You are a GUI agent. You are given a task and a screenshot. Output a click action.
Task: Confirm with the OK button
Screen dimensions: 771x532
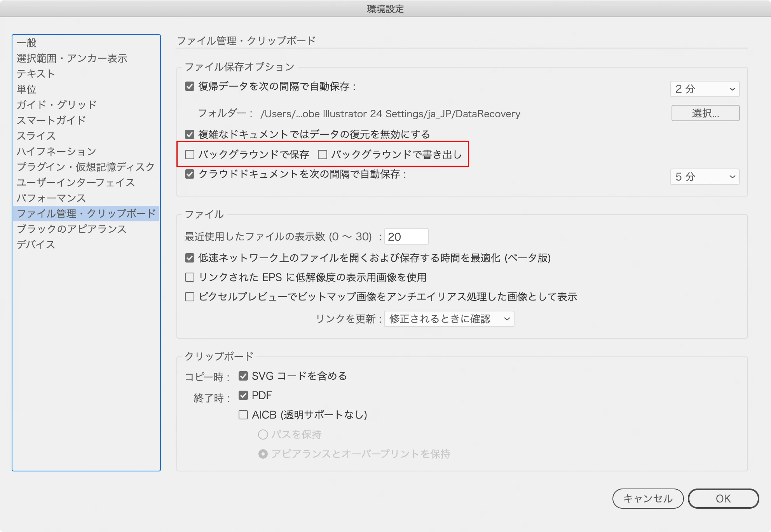(x=723, y=499)
